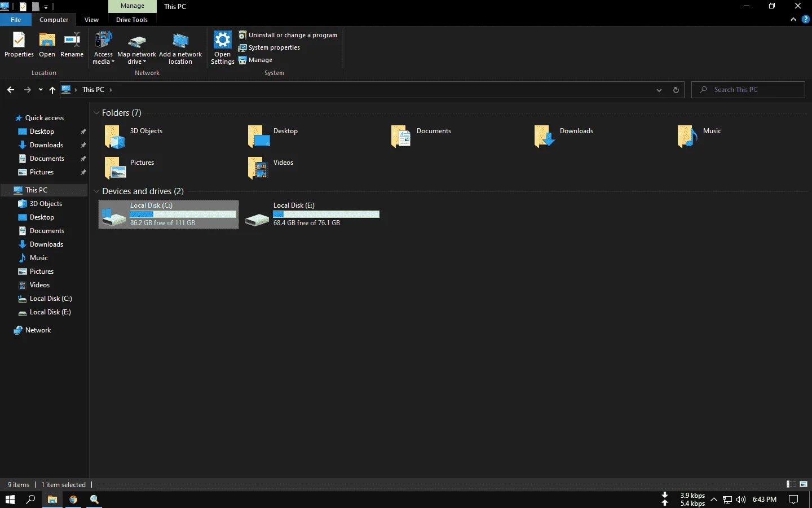Viewport: 812px width, 508px height.
Task: Click the taskbar search icon
Action: point(31,500)
